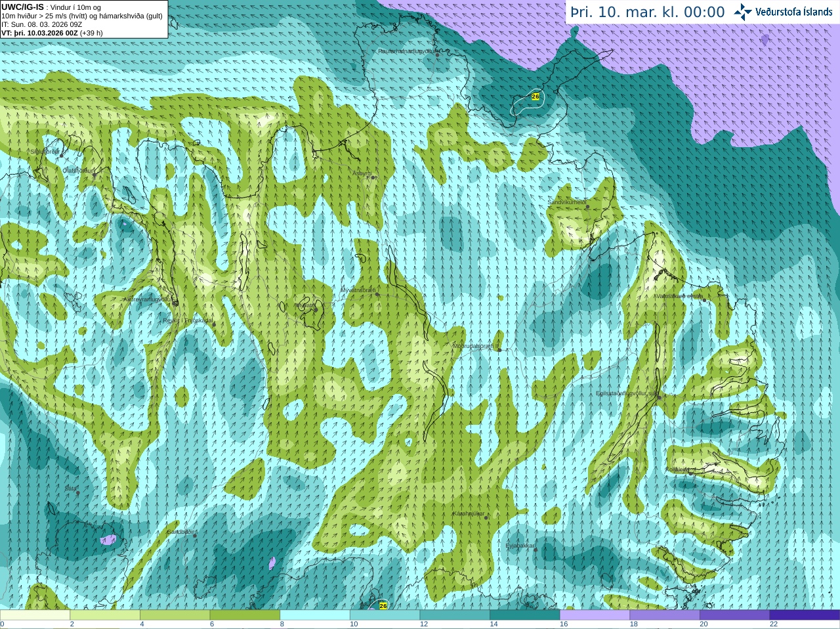The height and width of the screenshot is (629, 840).
Task: Click the Sandbúðir station dot
Action: [195, 536]
